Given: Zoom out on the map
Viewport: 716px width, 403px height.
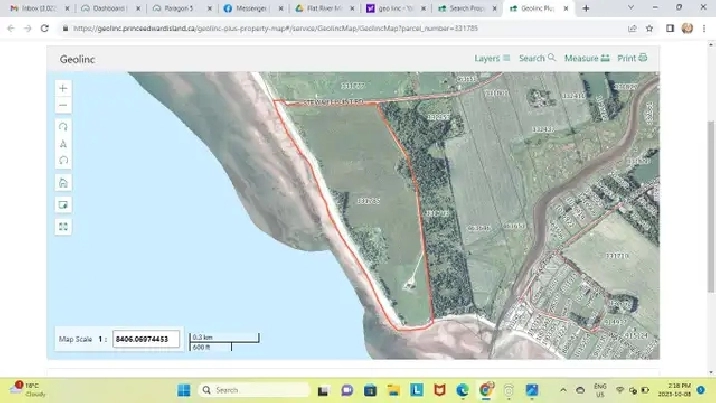Looking at the screenshot, I should [63, 105].
